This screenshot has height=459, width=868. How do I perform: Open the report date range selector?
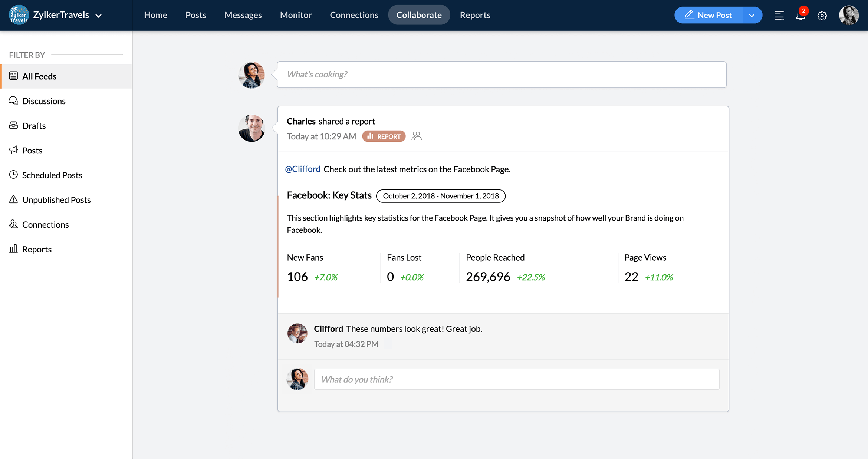(441, 196)
